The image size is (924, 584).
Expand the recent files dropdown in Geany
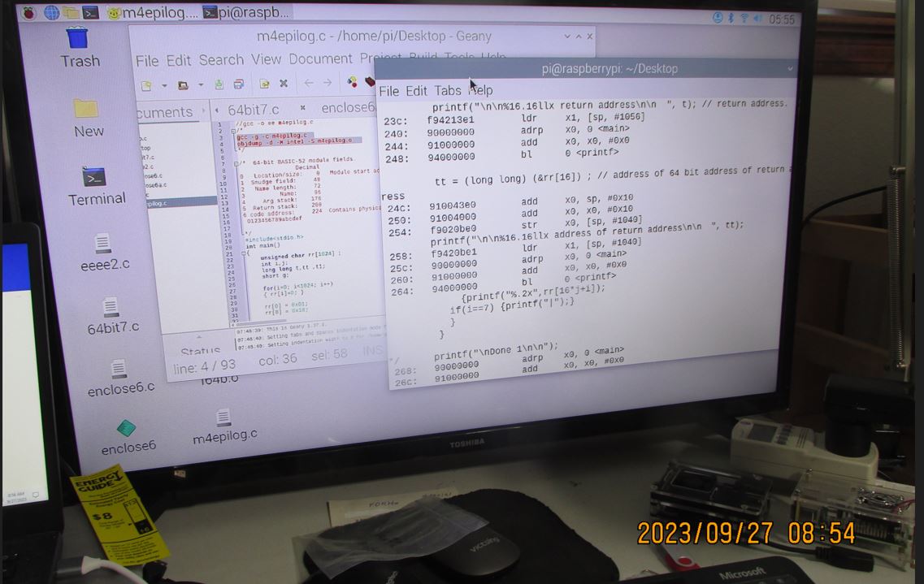(201, 84)
